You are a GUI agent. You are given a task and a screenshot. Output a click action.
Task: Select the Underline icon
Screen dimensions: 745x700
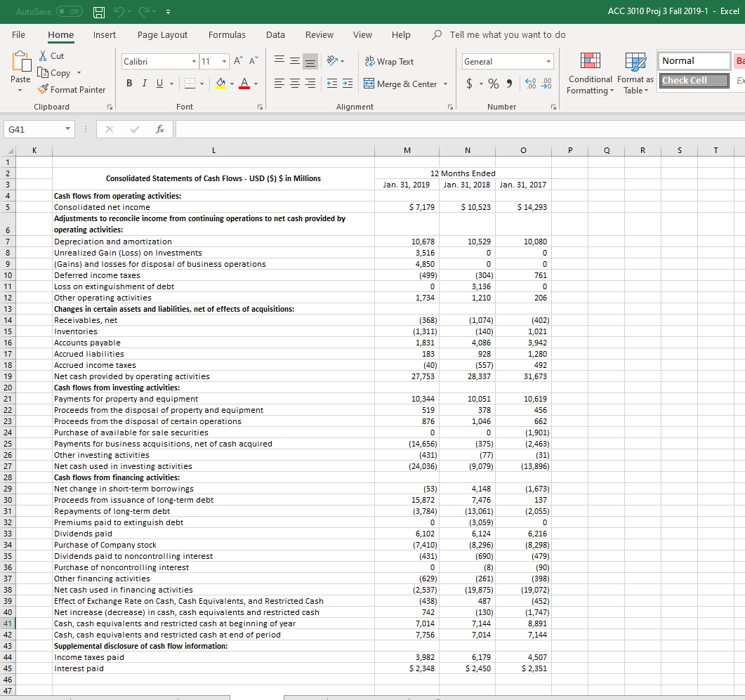pyautogui.click(x=159, y=83)
